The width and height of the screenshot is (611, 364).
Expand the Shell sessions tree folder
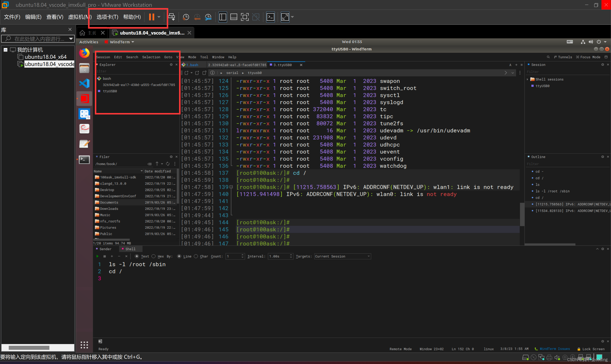click(527, 79)
